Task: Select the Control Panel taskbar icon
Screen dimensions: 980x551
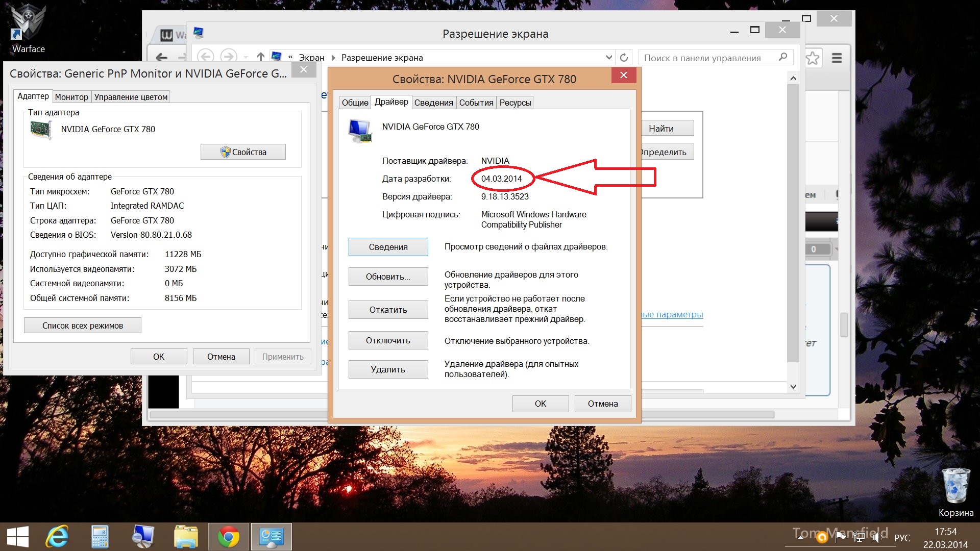Action: pos(271,537)
